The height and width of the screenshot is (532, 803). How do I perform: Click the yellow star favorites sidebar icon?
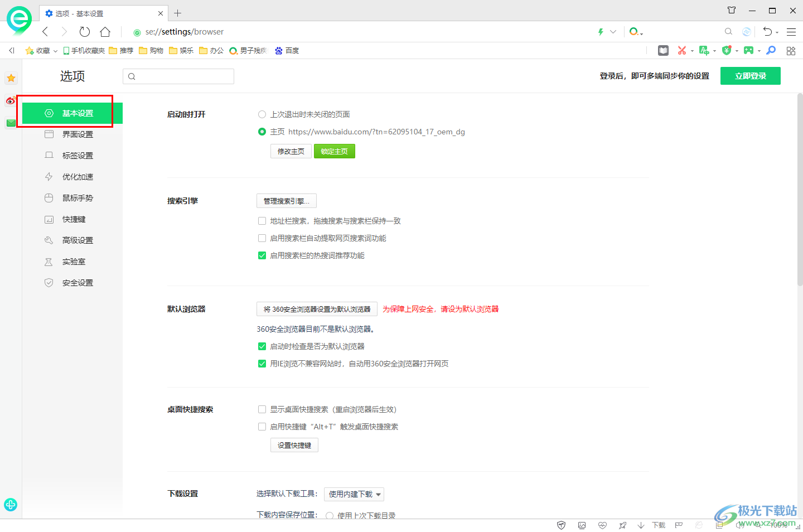(x=11, y=78)
